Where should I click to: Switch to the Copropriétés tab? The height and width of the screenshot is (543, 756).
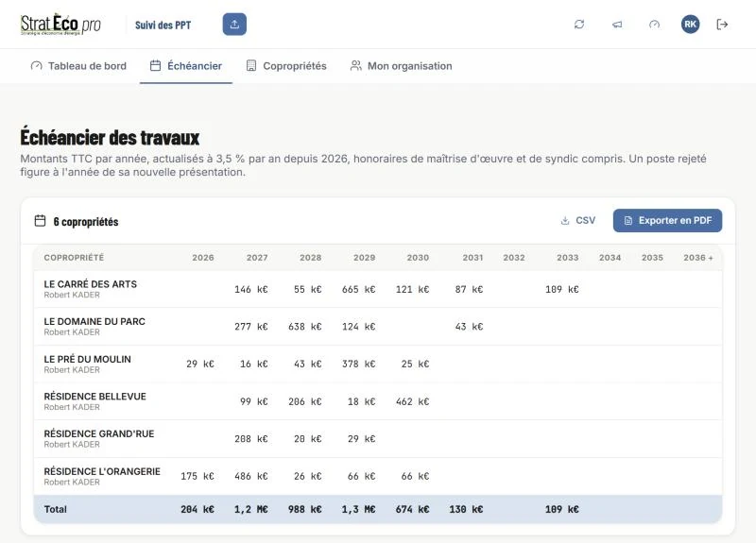click(286, 66)
